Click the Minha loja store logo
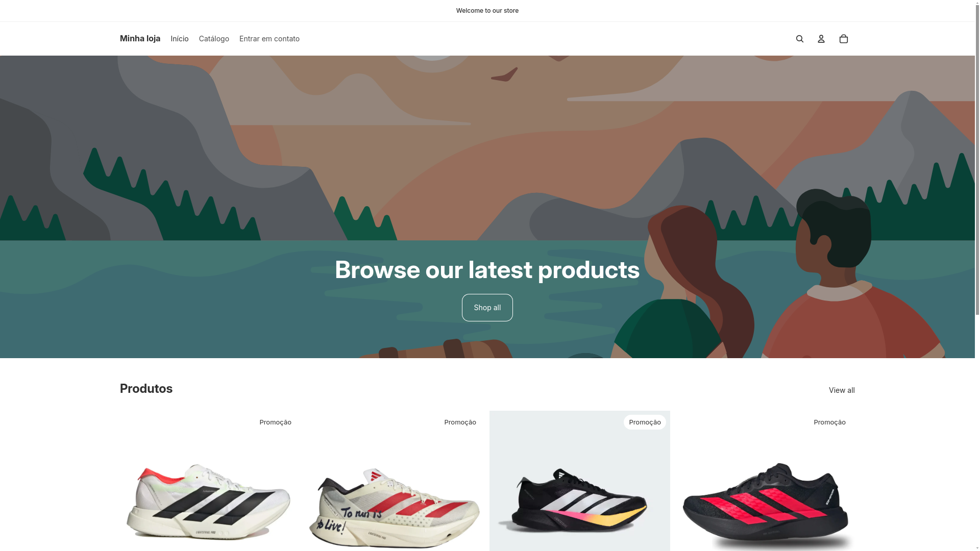This screenshot has width=980, height=551. [x=140, y=39]
